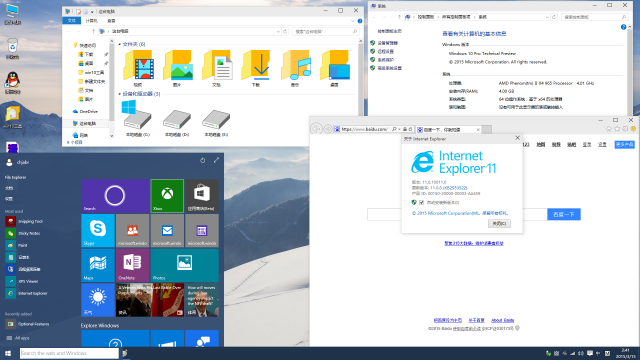Viewport: 640px width, 360px height.
Task: Click the user account dj-abr in Start menu
Action: coord(18,162)
